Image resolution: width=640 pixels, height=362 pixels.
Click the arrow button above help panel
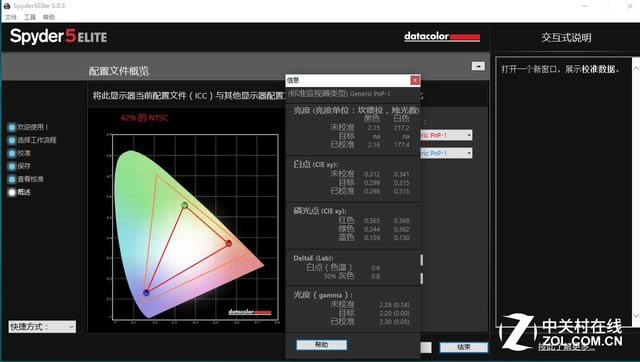(x=478, y=66)
